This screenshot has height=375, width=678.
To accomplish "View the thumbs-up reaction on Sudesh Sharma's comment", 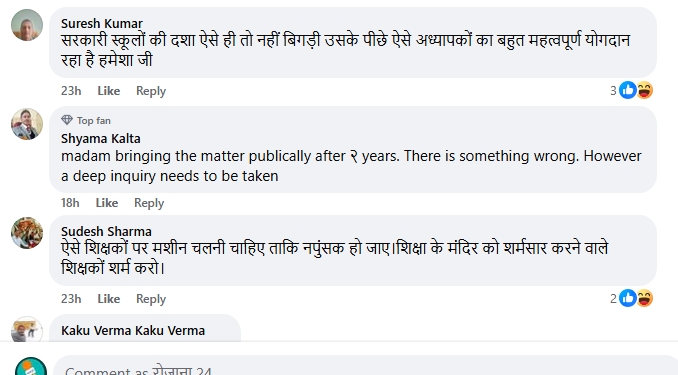I will pos(627,298).
